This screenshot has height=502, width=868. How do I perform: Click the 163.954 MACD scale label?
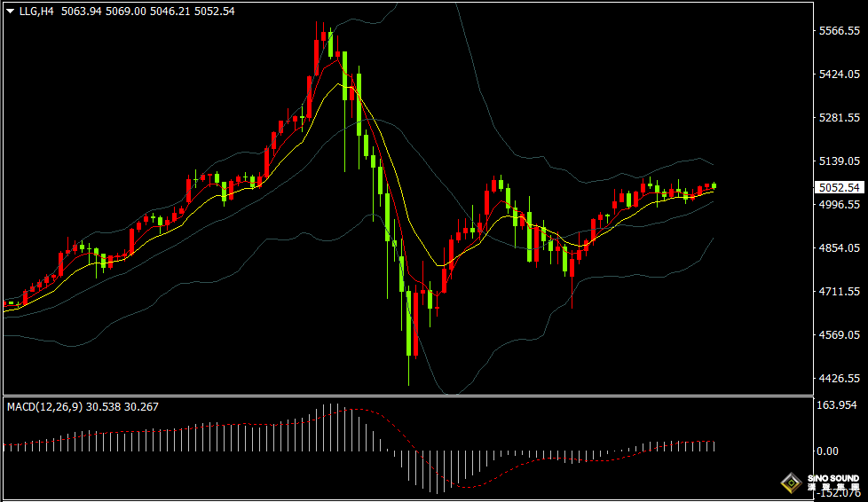(x=839, y=405)
